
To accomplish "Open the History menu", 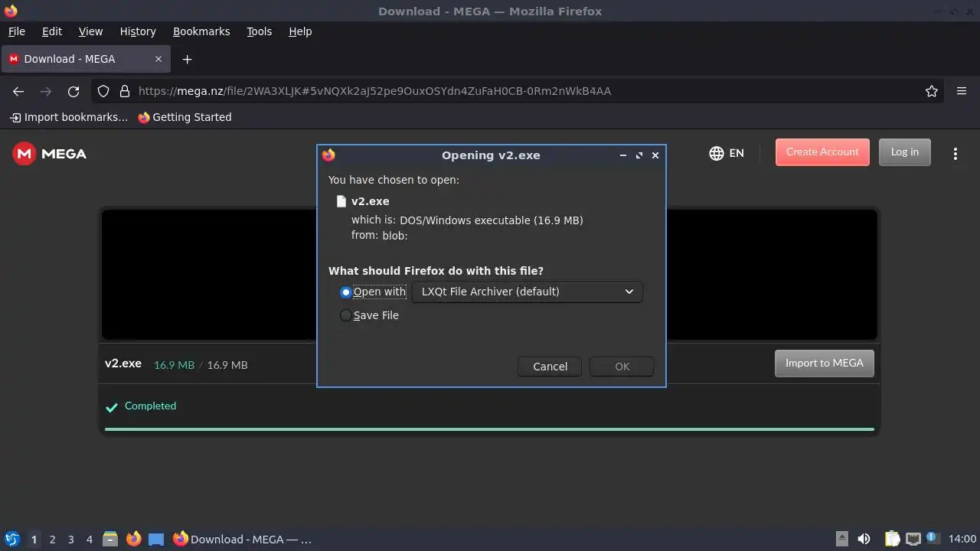I will [138, 31].
